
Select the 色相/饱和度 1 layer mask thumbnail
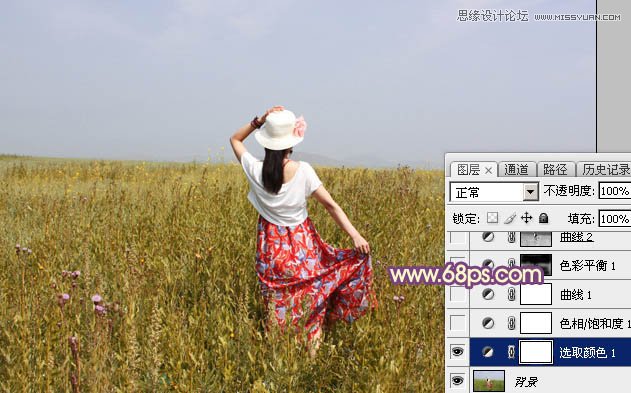[536, 323]
